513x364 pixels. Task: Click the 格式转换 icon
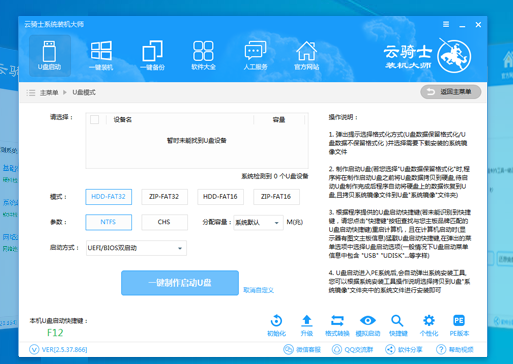coord(337,321)
